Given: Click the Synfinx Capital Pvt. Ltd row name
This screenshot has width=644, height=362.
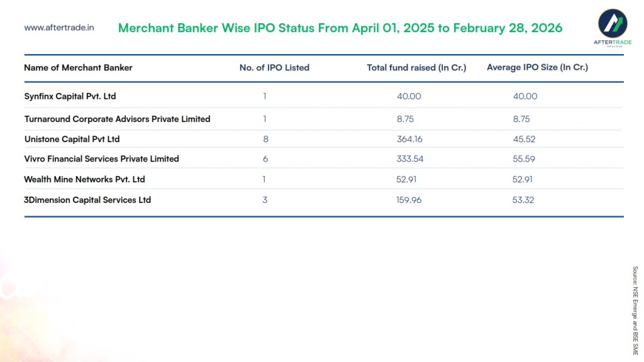Looking at the screenshot, I should [70, 96].
